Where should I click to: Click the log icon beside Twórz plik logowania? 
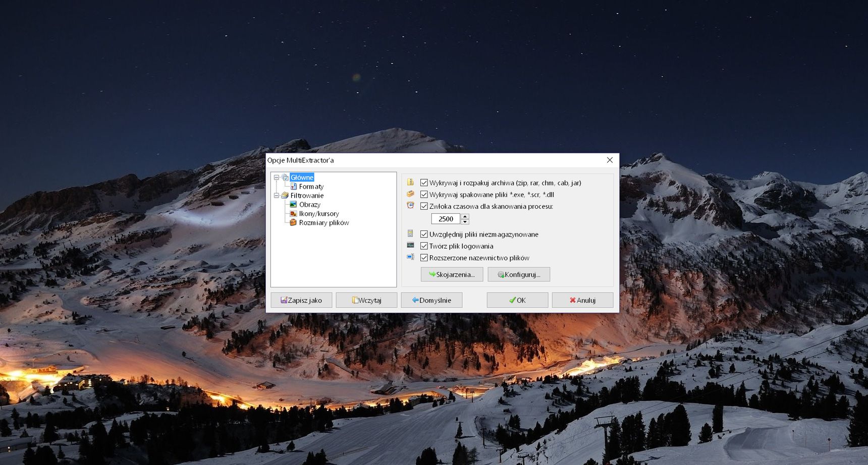pos(410,245)
